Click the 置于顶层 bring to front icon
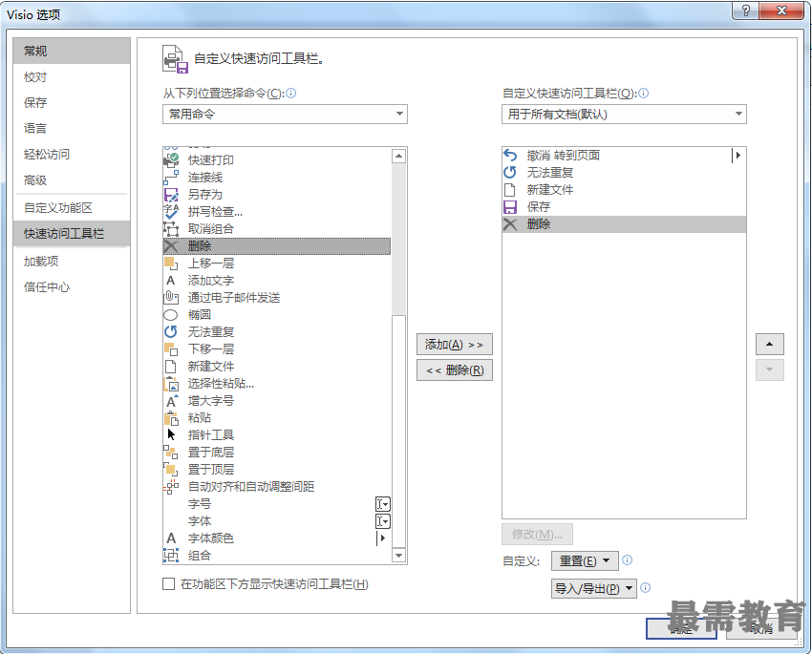 pyautogui.click(x=171, y=470)
